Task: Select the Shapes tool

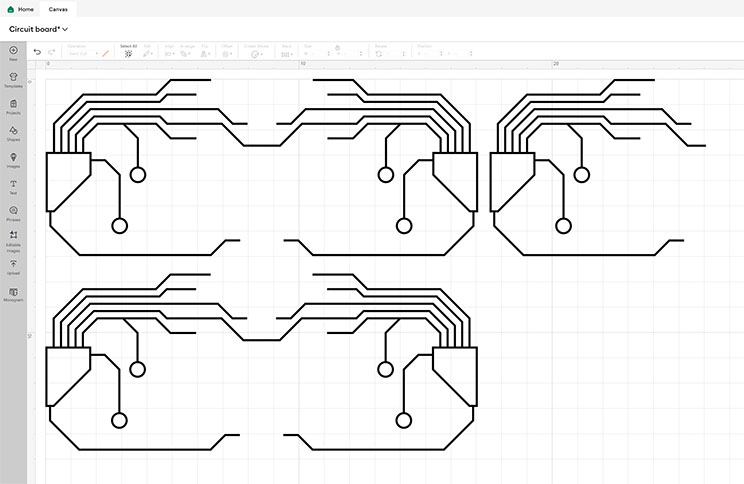Action: 13,133
